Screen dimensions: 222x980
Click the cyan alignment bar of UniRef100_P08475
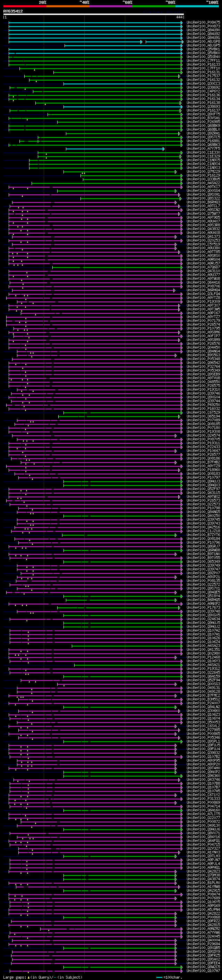click(96, 23)
